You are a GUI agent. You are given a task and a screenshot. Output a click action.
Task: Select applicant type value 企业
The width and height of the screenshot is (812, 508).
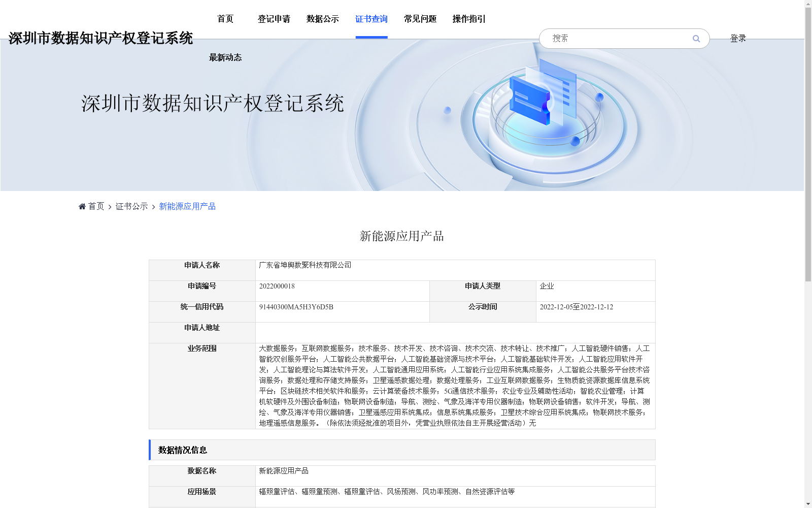coord(547,286)
